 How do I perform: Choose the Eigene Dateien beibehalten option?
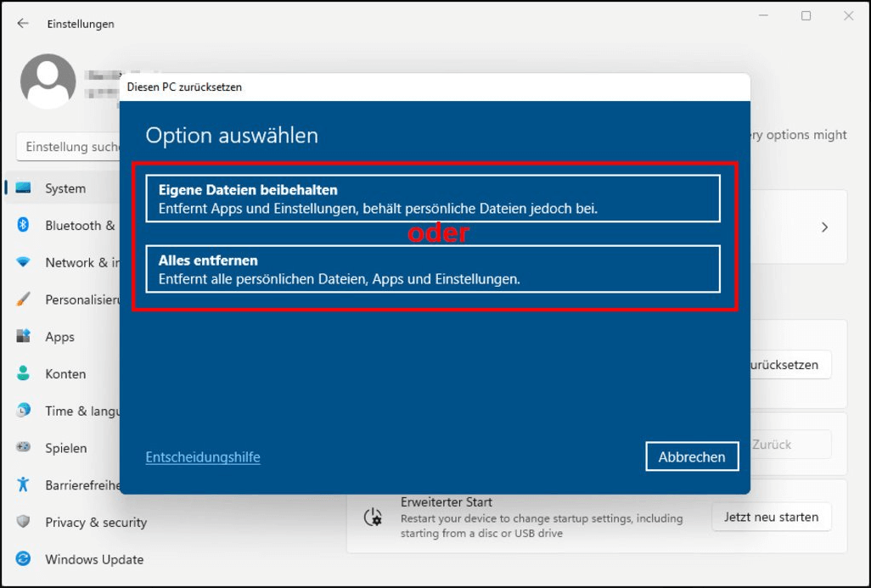click(x=433, y=198)
